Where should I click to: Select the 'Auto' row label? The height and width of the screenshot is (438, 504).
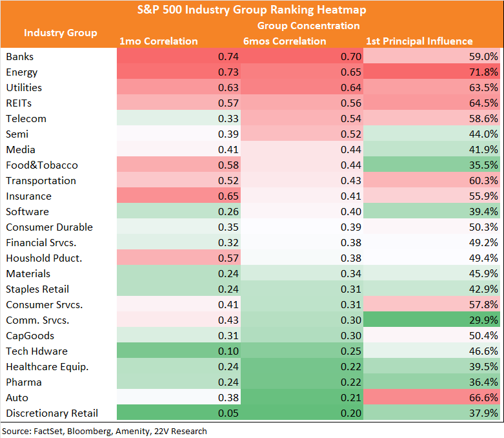click(x=17, y=398)
